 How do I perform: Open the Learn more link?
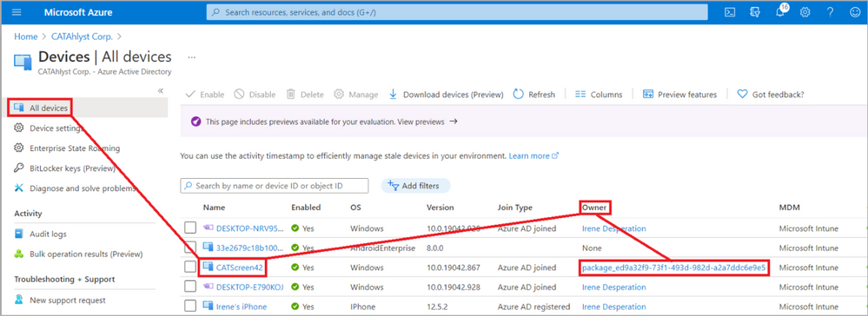(533, 156)
